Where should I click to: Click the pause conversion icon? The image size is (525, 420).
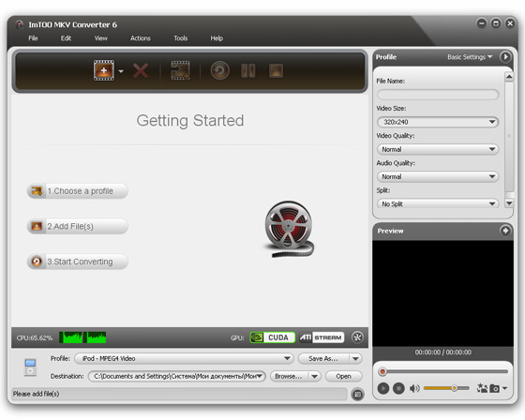click(x=248, y=70)
